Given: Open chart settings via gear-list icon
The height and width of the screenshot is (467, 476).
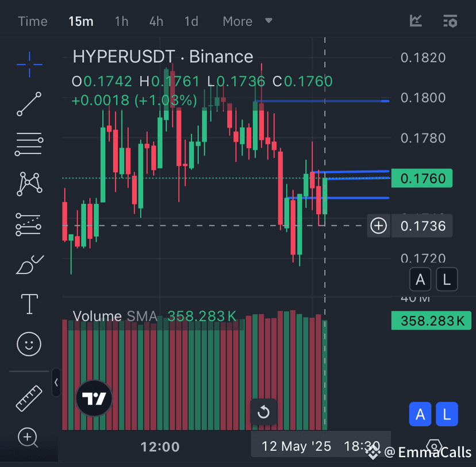Looking at the screenshot, I should 450,21.
